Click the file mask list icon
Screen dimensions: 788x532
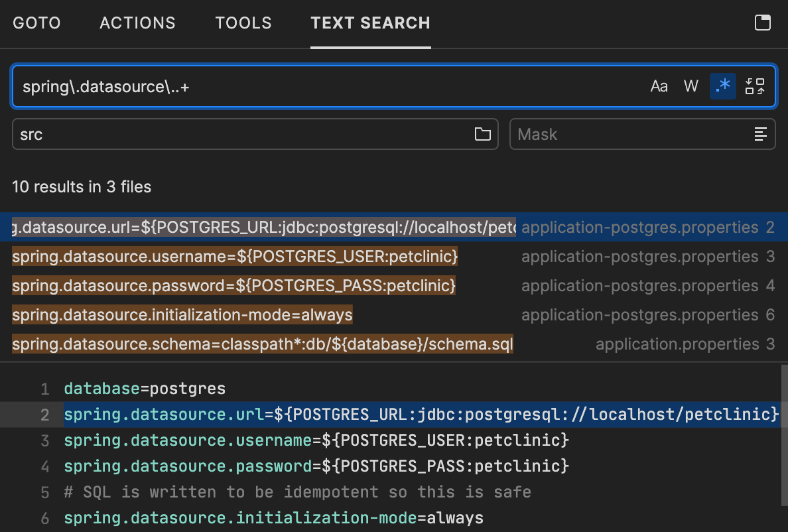tap(761, 134)
